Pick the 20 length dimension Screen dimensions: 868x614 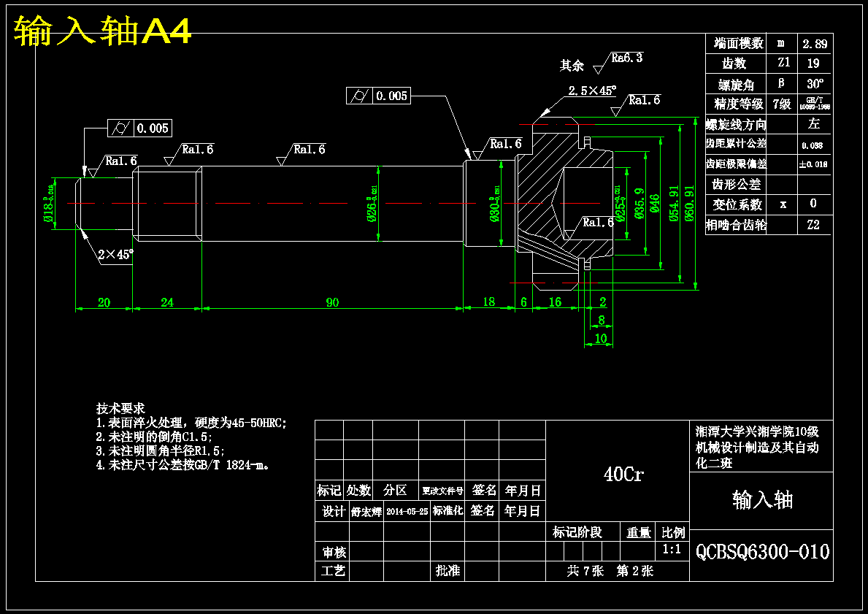(104, 302)
